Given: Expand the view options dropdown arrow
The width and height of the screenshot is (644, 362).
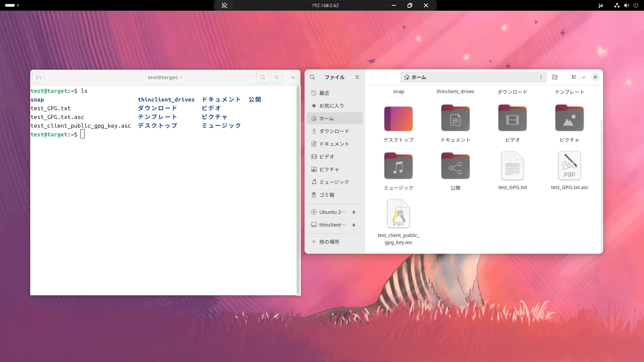Looking at the screenshot, I should [584, 77].
